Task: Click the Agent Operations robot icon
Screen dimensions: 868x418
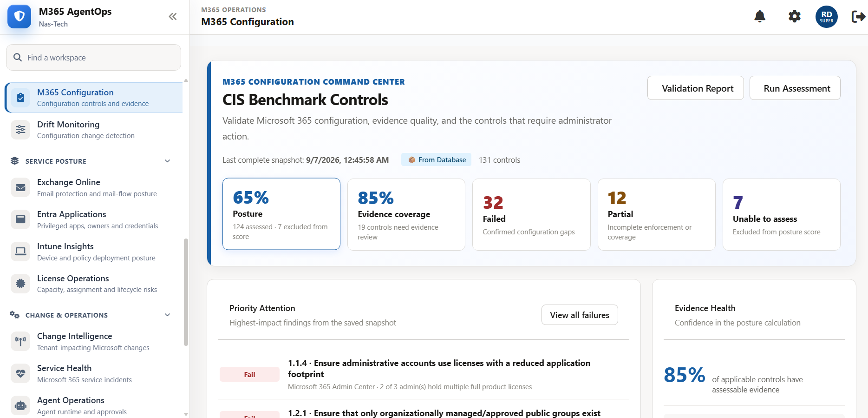Action: [x=20, y=405]
